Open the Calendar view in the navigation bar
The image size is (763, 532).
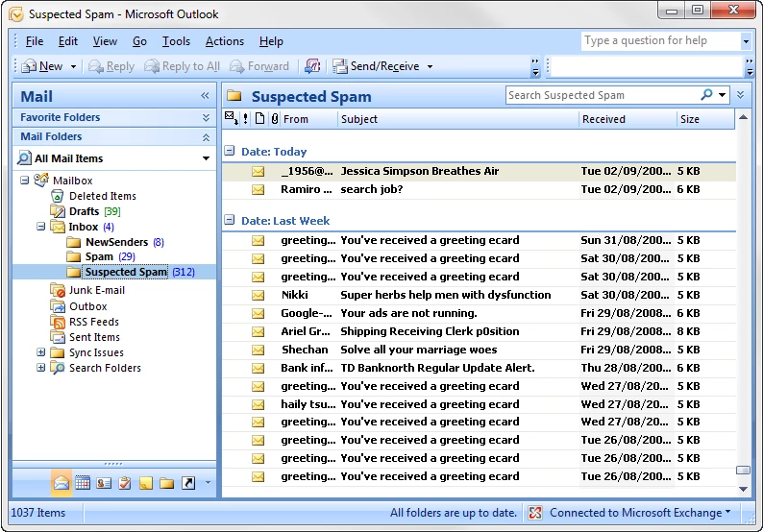(83, 483)
